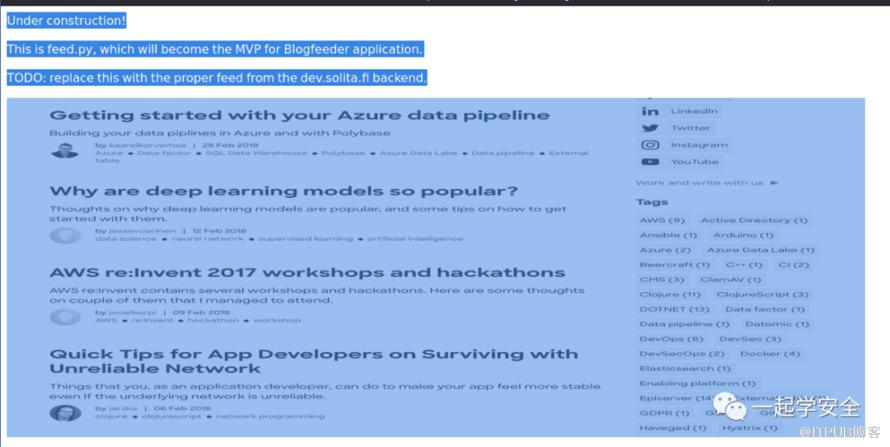Select the 'Elasticsearch (1)' tag
Viewport: 890px width, 447px height.
(x=685, y=368)
